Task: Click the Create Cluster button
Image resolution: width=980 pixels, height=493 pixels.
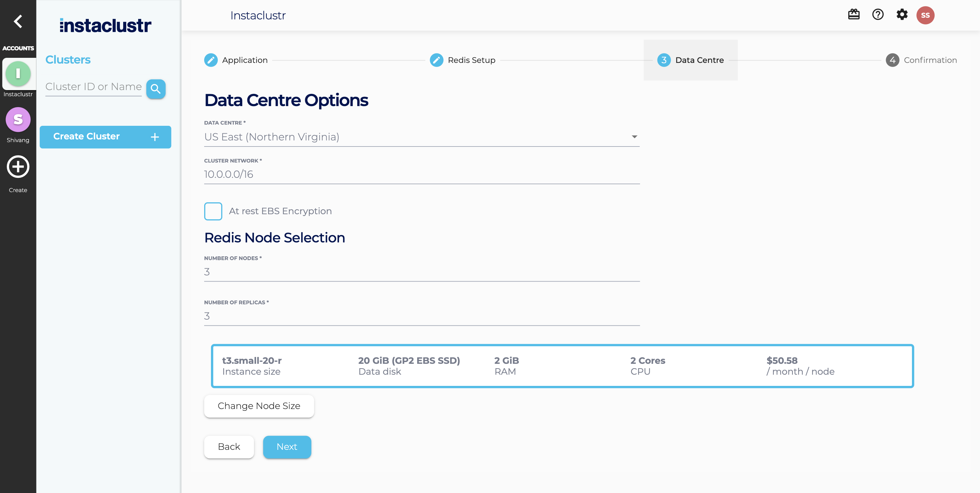Action: [x=105, y=137]
